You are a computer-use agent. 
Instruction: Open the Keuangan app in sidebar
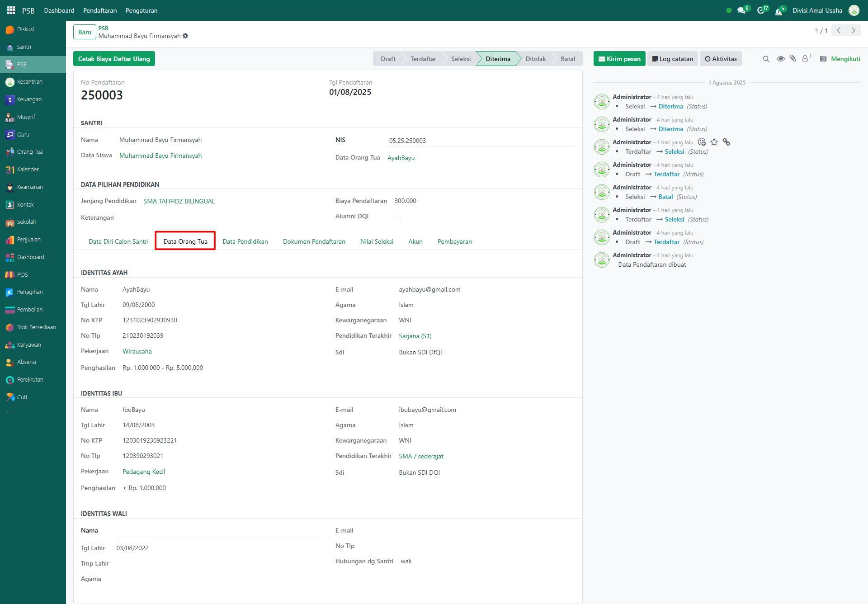(x=29, y=99)
